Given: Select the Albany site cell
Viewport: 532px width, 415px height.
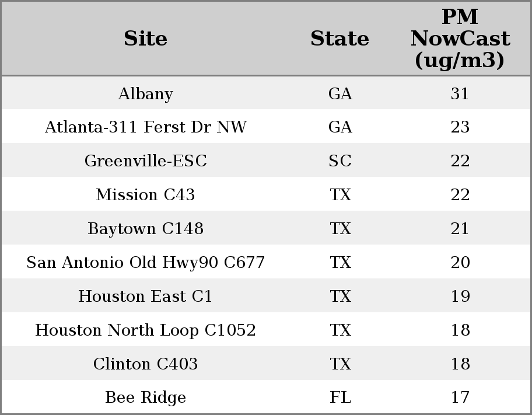Looking at the screenshot, I should (x=145, y=94).
